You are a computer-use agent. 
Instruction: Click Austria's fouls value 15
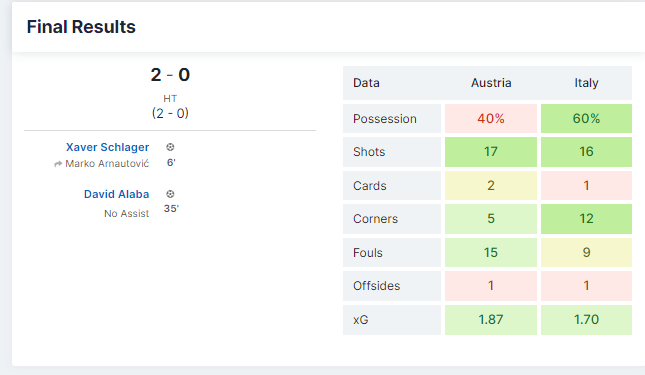pos(491,252)
